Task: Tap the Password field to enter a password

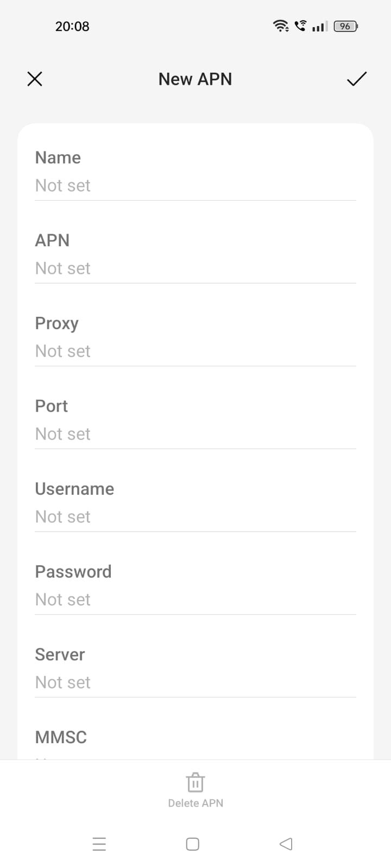Action: pyautogui.click(x=195, y=599)
